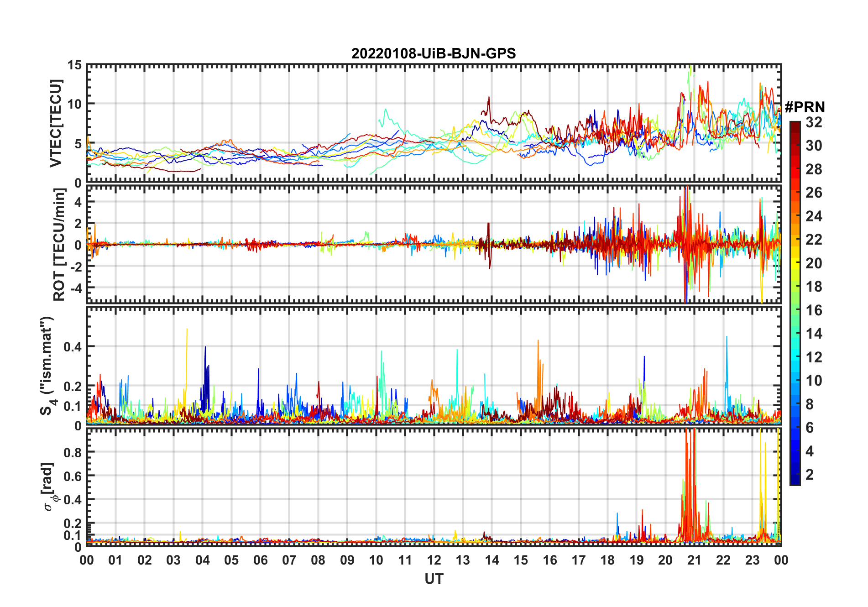Click colorbar tick label "24"
This screenshot has height=607, width=868.
tap(814, 216)
